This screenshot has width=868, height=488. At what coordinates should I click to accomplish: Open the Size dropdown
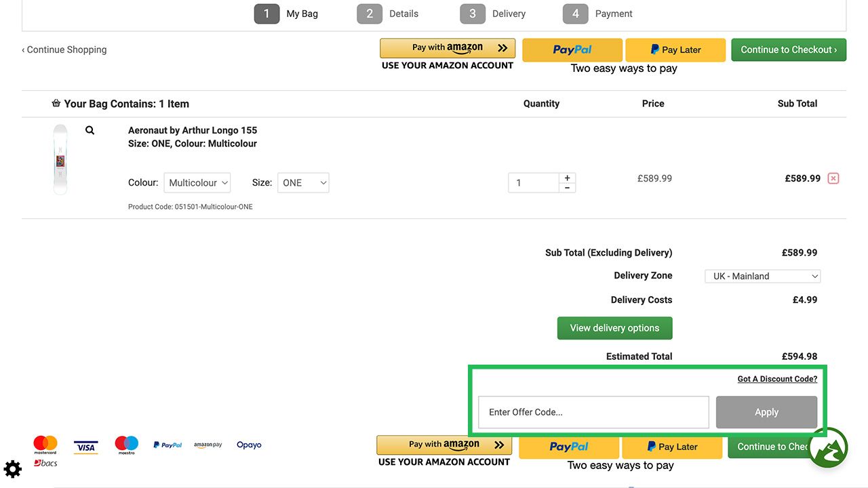[303, 182]
